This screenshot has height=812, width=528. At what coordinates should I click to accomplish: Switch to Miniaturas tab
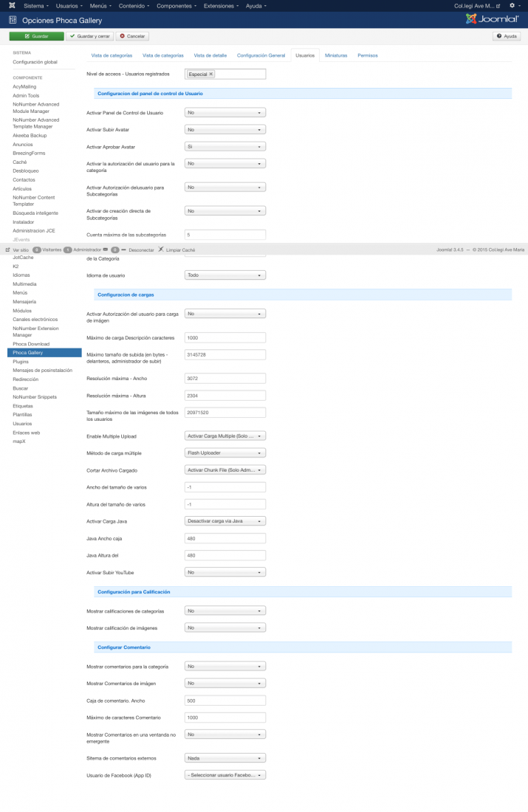point(336,55)
